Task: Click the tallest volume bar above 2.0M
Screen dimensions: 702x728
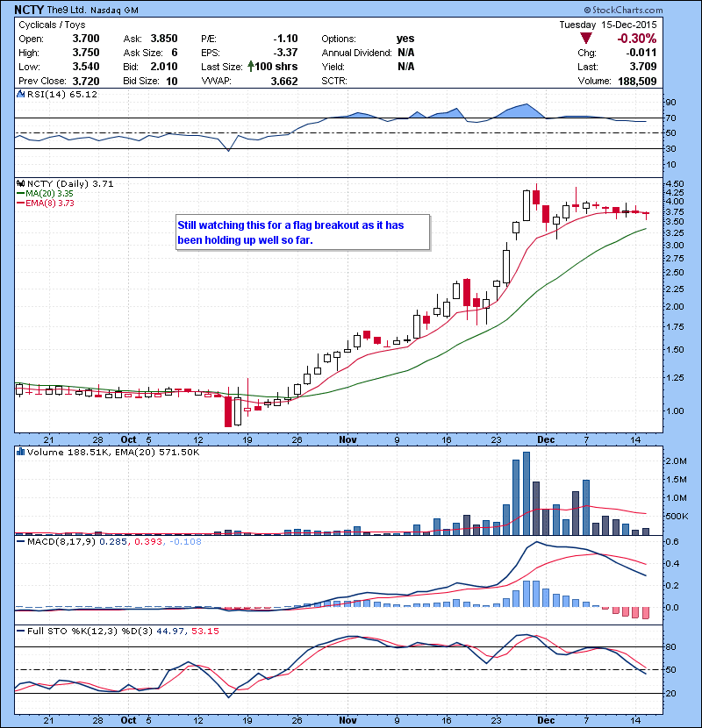Action: point(526,494)
